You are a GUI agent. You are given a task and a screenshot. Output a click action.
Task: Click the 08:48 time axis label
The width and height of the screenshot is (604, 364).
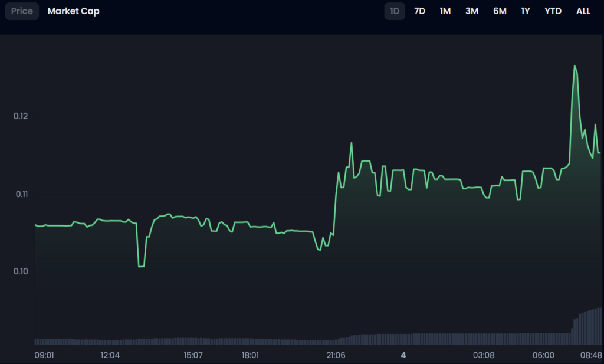(x=590, y=355)
